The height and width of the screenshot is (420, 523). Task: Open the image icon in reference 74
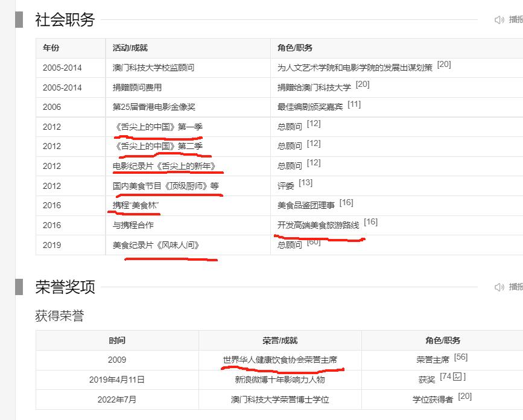click(457, 377)
